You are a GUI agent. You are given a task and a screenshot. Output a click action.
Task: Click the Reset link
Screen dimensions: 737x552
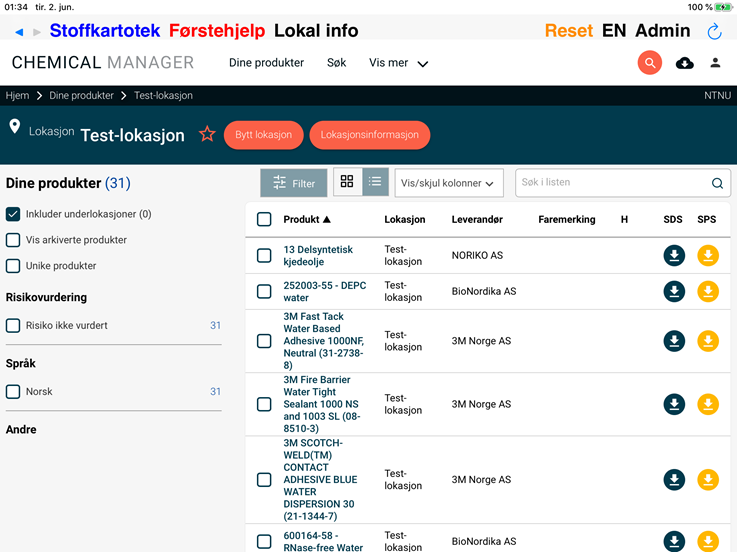[569, 31]
